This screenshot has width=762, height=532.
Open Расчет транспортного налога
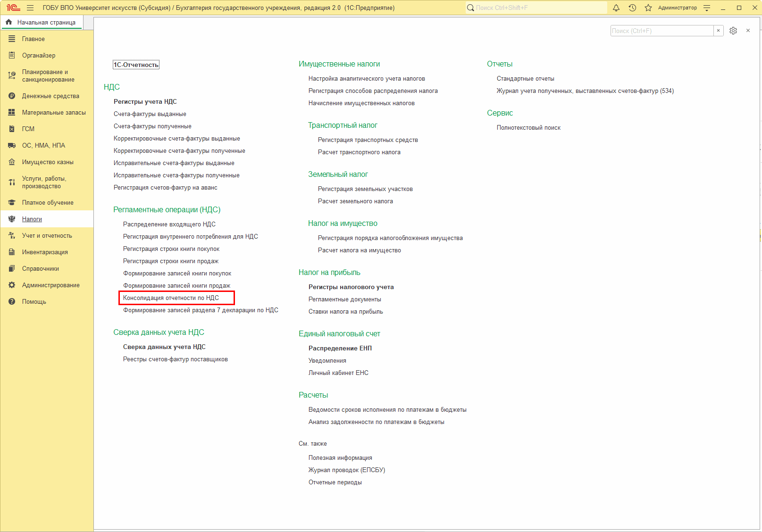359,152
